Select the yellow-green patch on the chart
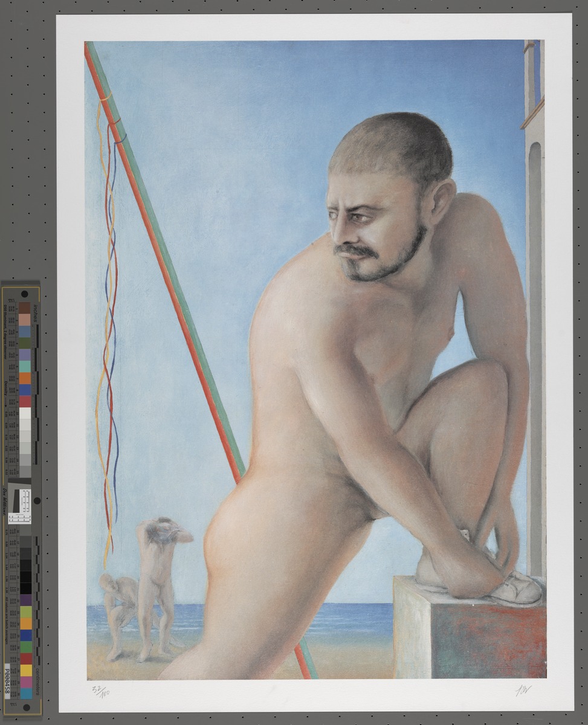This screenshot has height=725, width=588. tap(26, 611)
